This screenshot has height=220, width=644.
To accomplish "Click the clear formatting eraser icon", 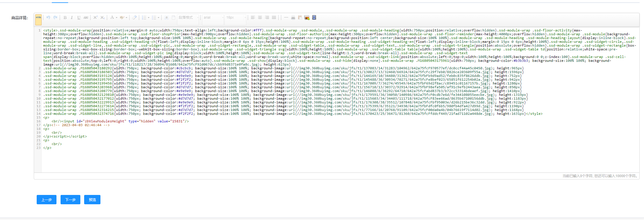I will point(134,17).
